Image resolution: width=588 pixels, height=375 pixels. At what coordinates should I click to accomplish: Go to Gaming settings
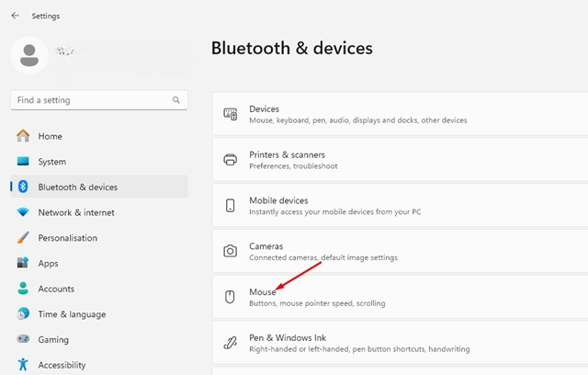tap(99, 339)
